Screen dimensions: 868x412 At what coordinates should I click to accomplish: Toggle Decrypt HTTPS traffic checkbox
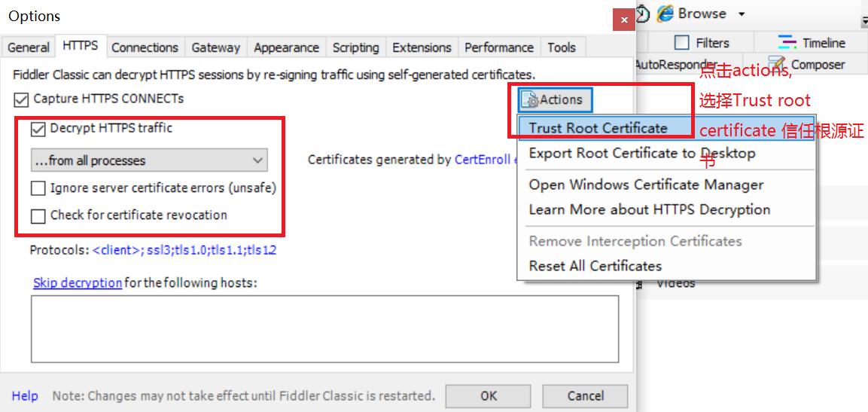pyautogui.click(x=38, y=129)
